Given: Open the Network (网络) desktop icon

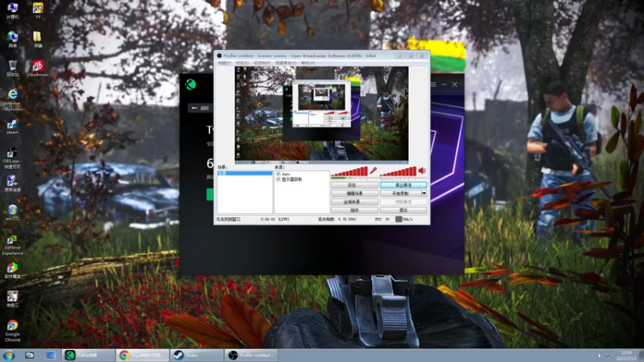Looking at the screenshot, I should click(x=12, y=39).
